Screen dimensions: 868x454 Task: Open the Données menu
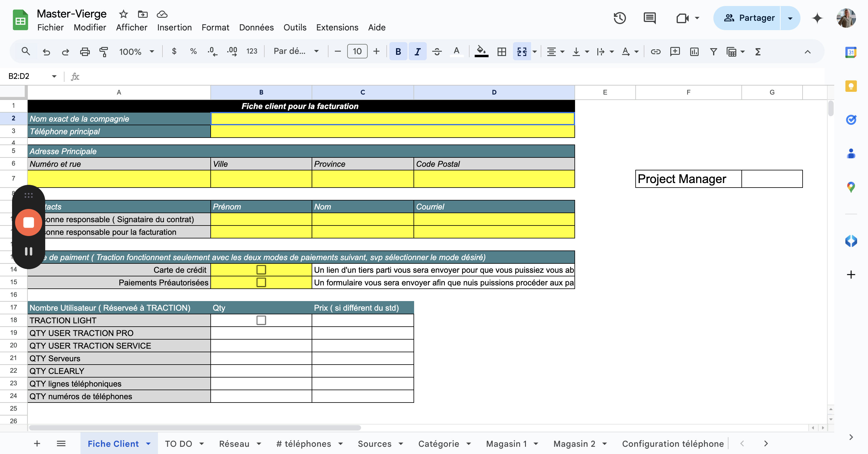pyautogui.click(x=256, y=27)
